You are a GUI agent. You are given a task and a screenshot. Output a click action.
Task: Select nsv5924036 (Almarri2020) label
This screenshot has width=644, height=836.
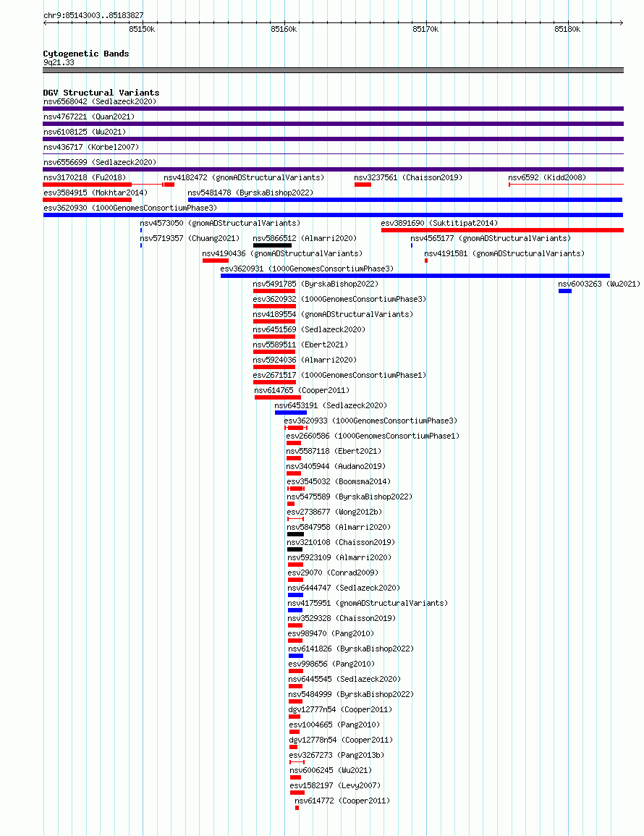(x=305, y=360)
